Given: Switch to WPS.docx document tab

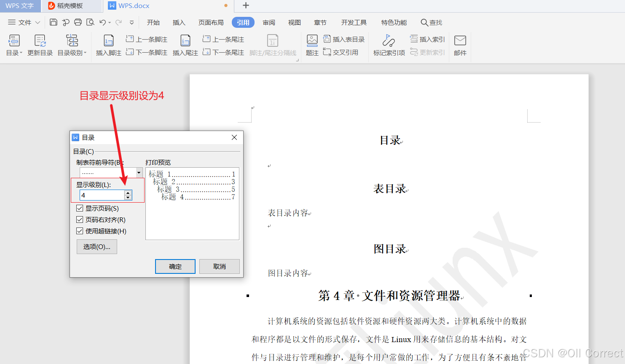Looking at the screenshot, I should (x=169, y=6).
